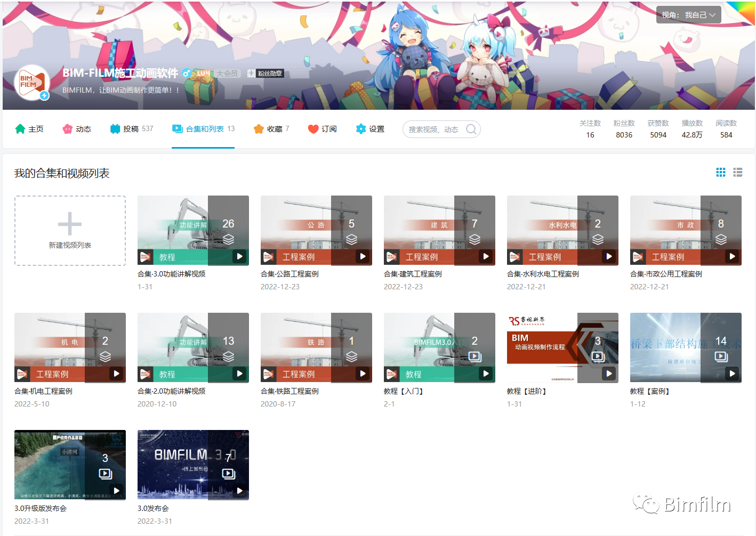Open 合集·水利水电工程案例 title link
Viewport: 756px width, 536px height.
coord(543,274)
